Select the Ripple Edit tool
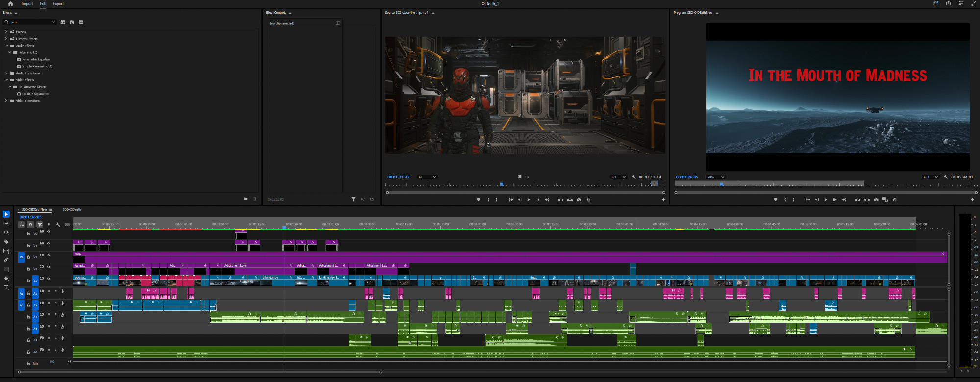 (6, 232)
